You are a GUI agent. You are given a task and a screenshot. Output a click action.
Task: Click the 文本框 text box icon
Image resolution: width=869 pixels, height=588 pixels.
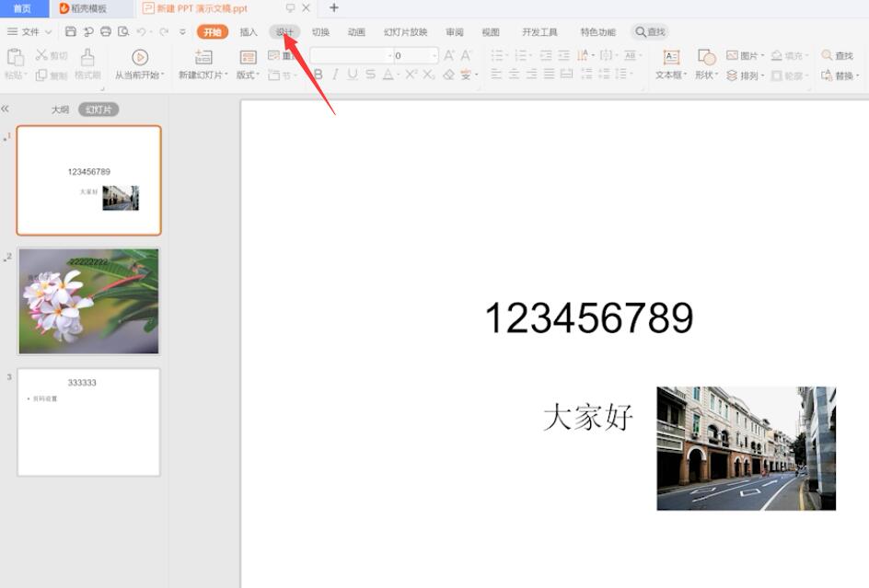pos(671,57)
